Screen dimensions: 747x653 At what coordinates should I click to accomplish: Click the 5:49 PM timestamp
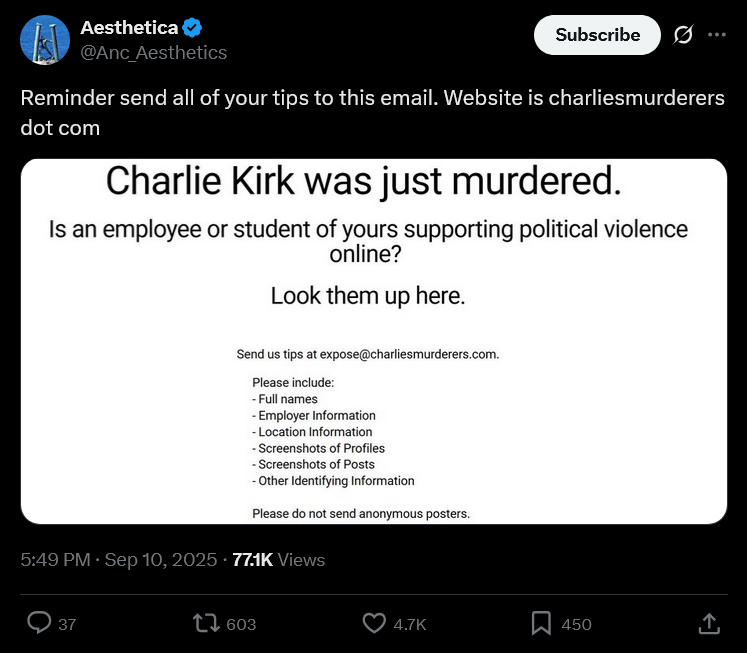[x=55, y=560]
